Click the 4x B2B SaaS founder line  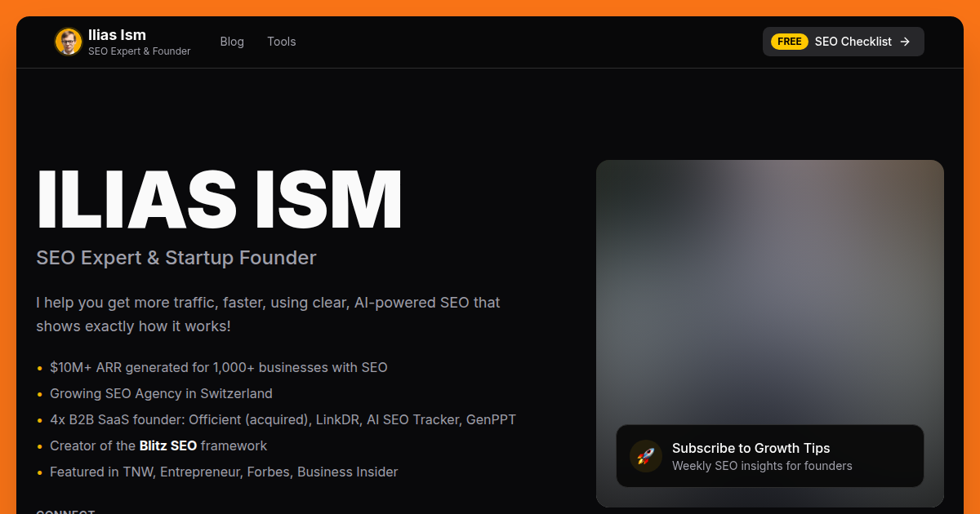point(283,420)
